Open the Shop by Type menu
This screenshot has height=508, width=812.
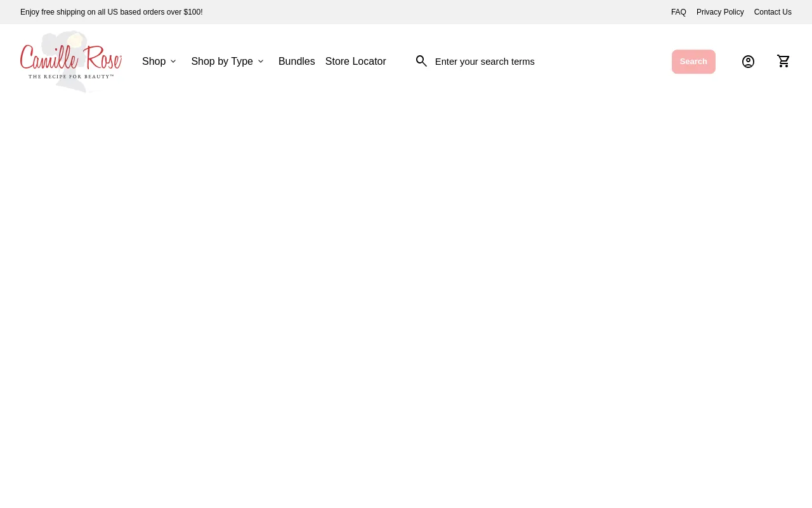point(221,62)
